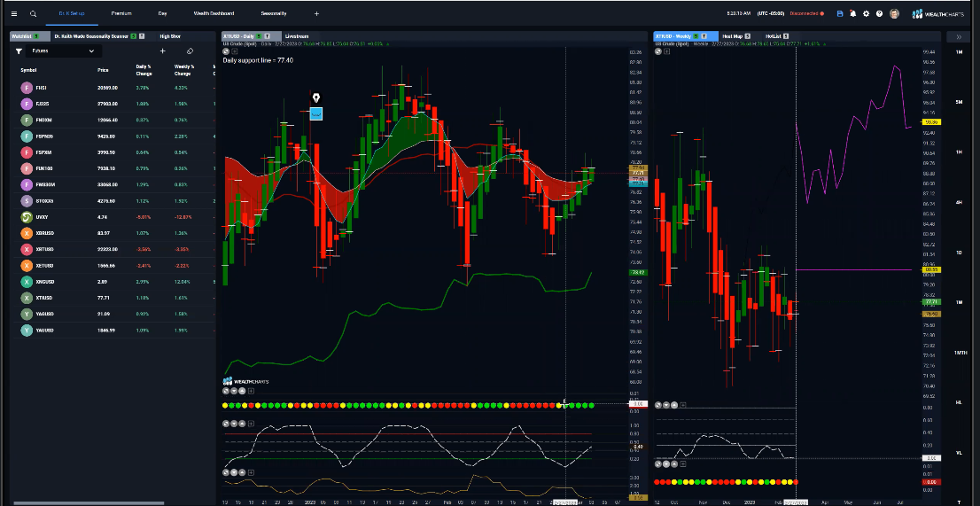Click the FHSI symbol circle icon

[x=27, y=88]
